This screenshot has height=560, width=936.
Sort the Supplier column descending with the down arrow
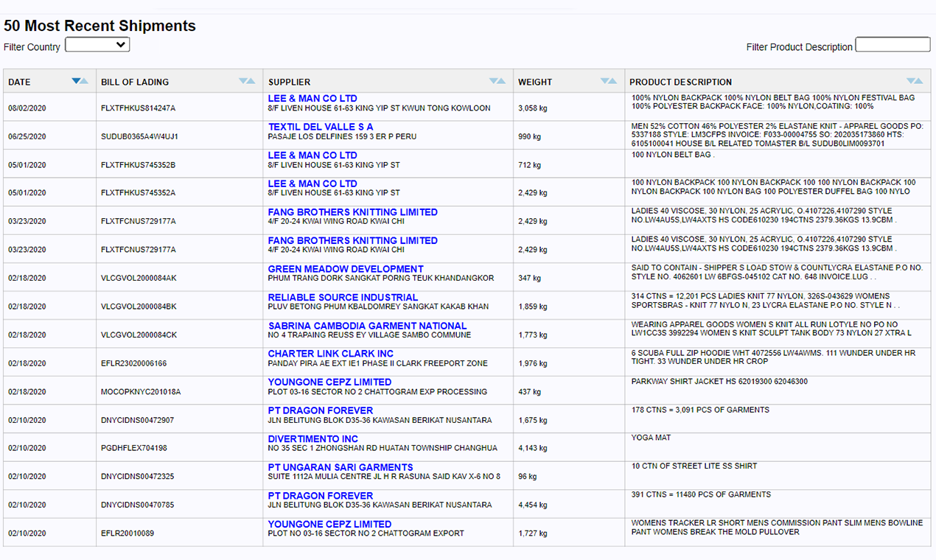coord(494,81)
